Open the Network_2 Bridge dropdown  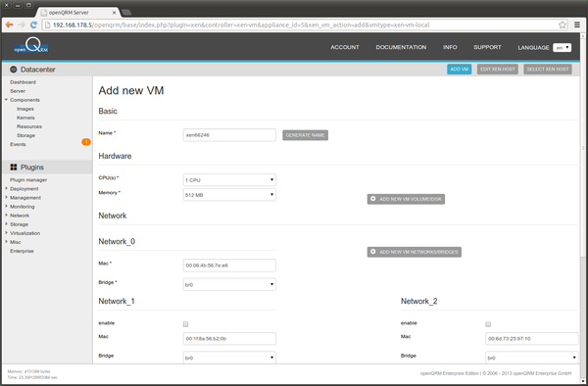[532, 358]
